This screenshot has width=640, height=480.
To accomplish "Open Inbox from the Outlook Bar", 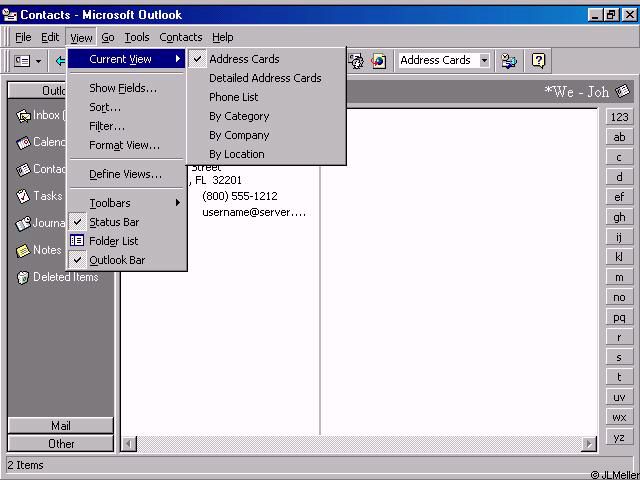I will tap(40, 116).
